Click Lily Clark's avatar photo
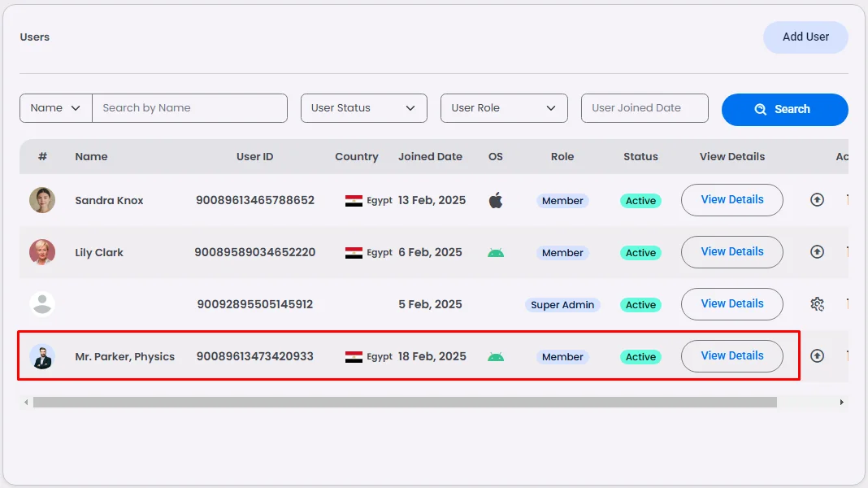This screenshot has width=868, height=488. click(x=42, y=252)
